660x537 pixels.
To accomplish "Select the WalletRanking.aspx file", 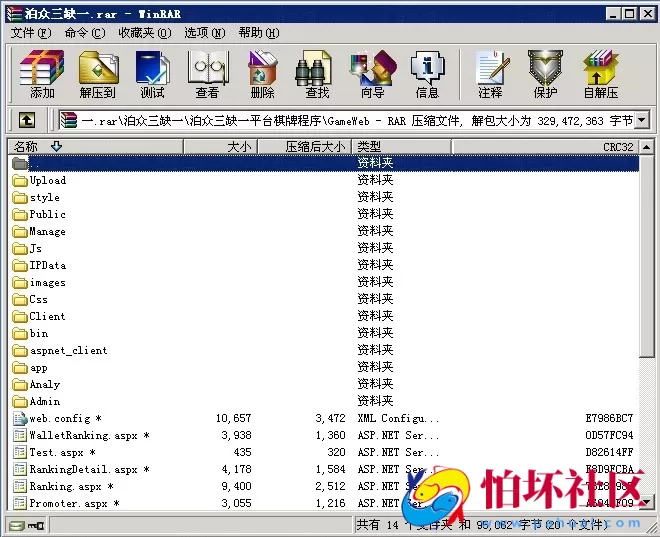I will [x=81, y=435].
